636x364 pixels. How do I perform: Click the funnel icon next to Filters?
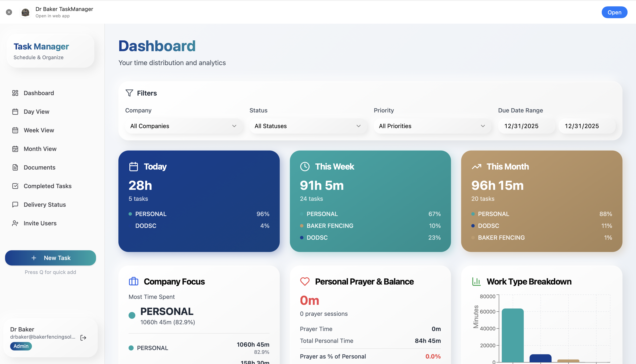[x=129, y=93]
